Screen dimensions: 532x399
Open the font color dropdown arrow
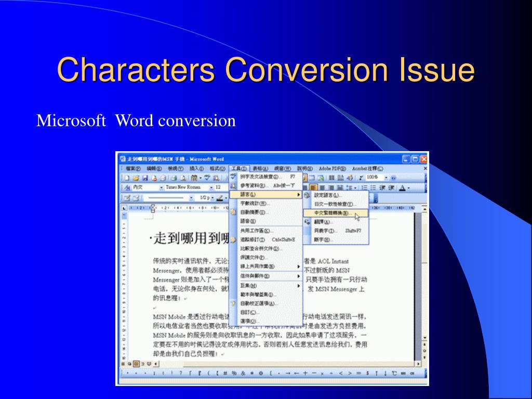point(408,188)
